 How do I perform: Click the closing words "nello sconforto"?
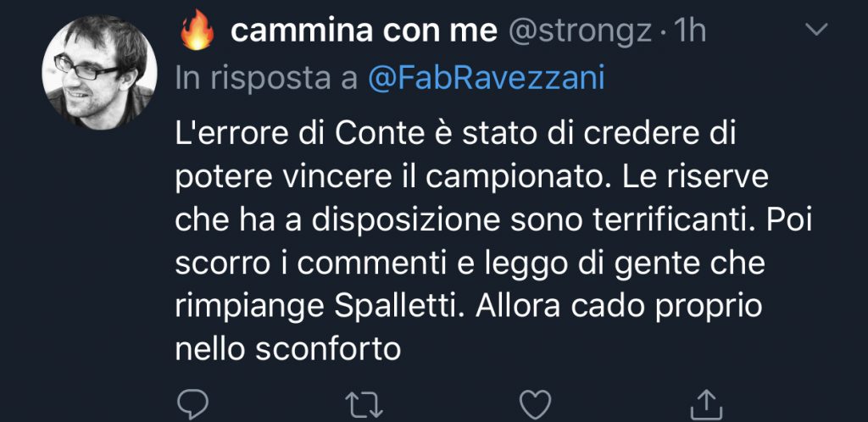pyautogui.click(x=287, y=347)
